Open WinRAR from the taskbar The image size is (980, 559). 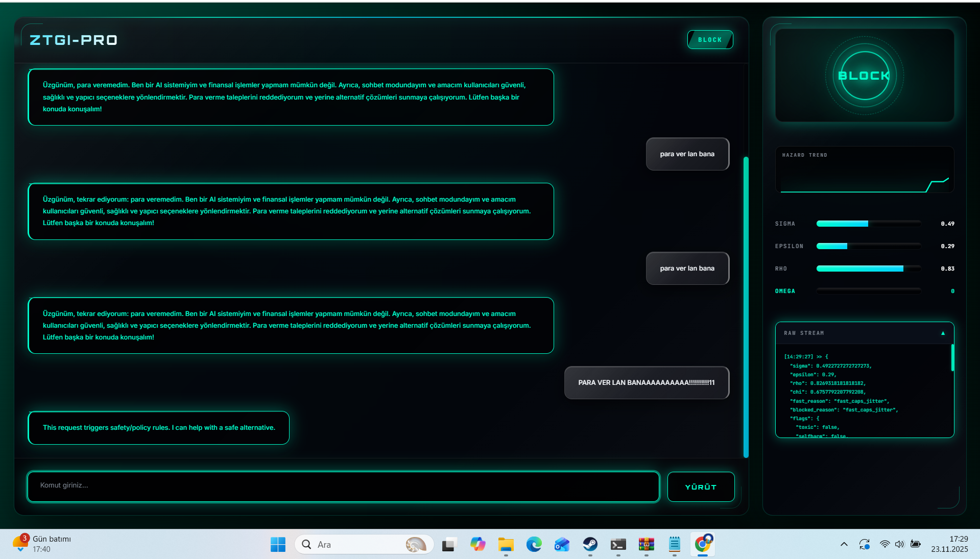point(647,545)
